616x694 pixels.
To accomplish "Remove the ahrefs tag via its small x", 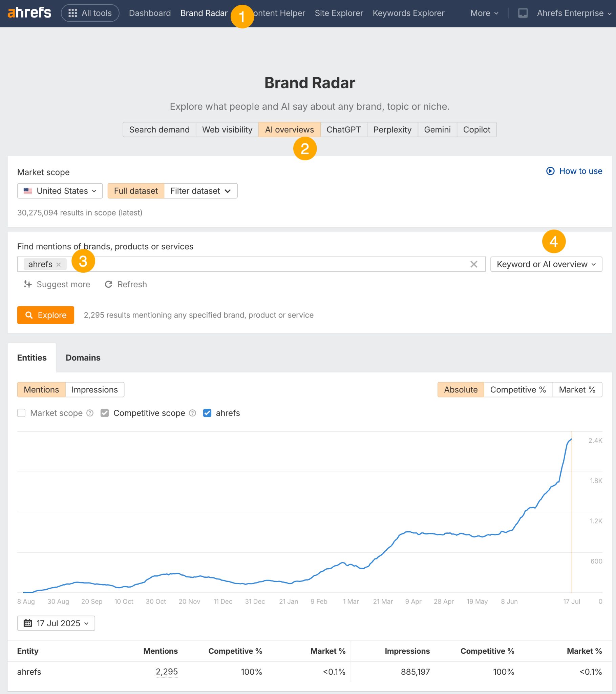I will pos(58,264).
